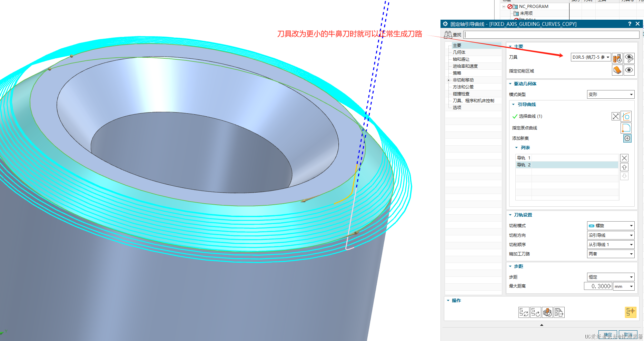Select 刀具、程序和机床控制 category

coord(474,101)
